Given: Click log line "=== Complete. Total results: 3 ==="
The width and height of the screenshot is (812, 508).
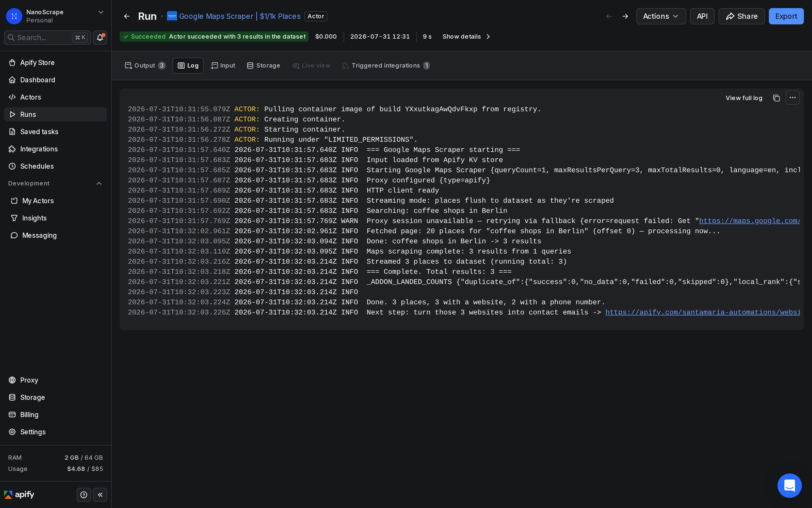Looking at the screenshot, I should (439, 272).
